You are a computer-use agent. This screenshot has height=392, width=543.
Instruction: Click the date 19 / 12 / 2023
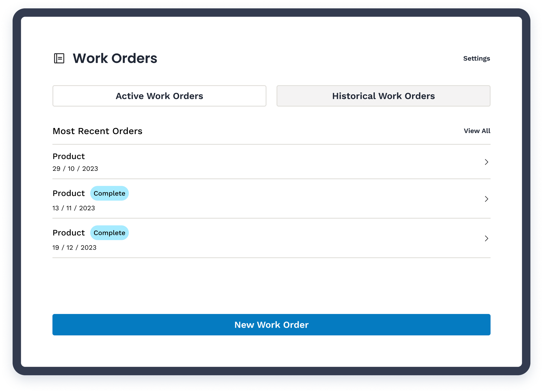coord(74,247)
